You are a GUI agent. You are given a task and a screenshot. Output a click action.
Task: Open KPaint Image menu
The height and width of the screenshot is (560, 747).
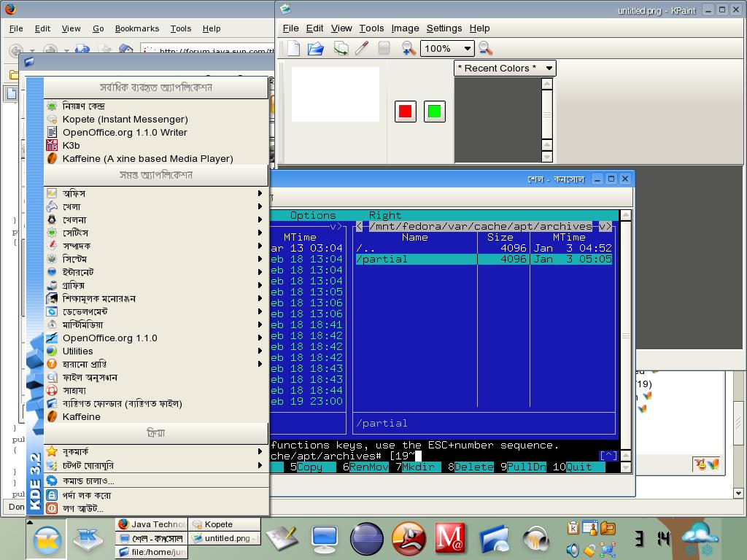[405, 28]
